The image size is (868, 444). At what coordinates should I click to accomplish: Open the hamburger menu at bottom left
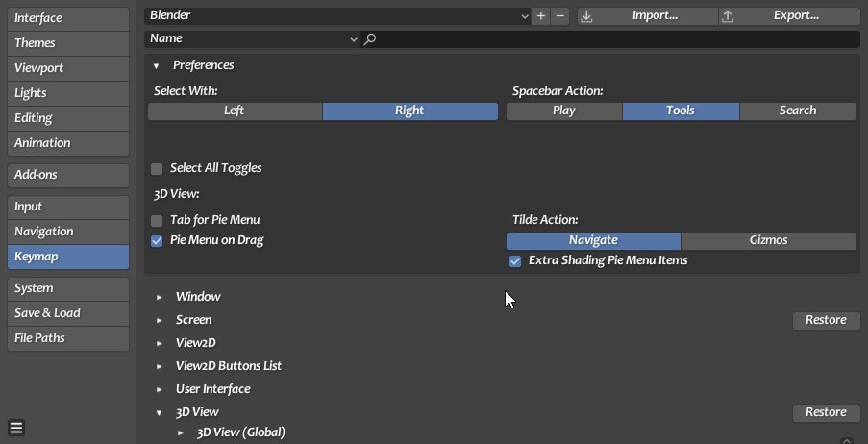click(16, 428)
